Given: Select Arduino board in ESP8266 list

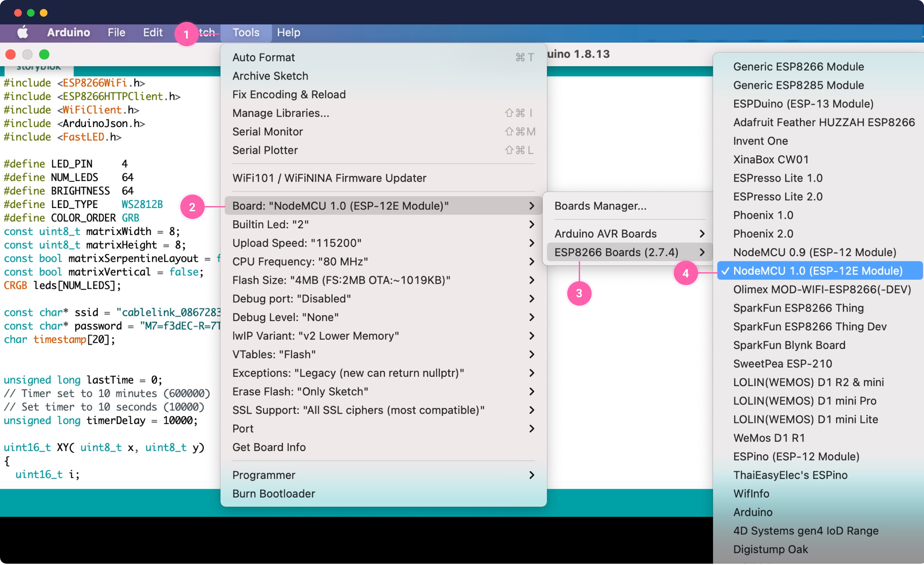Looking at the screenshot, I should [x=820, y=512].
